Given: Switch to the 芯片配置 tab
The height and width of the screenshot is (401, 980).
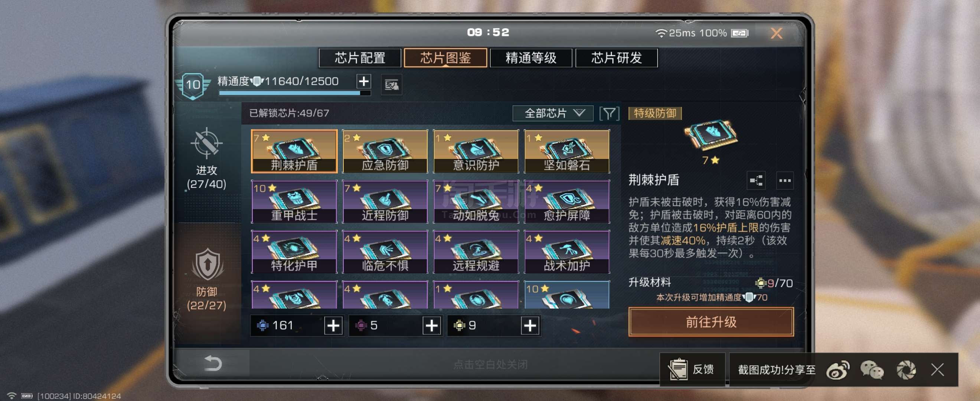Looking at the screenshot, I should [360, 58].
